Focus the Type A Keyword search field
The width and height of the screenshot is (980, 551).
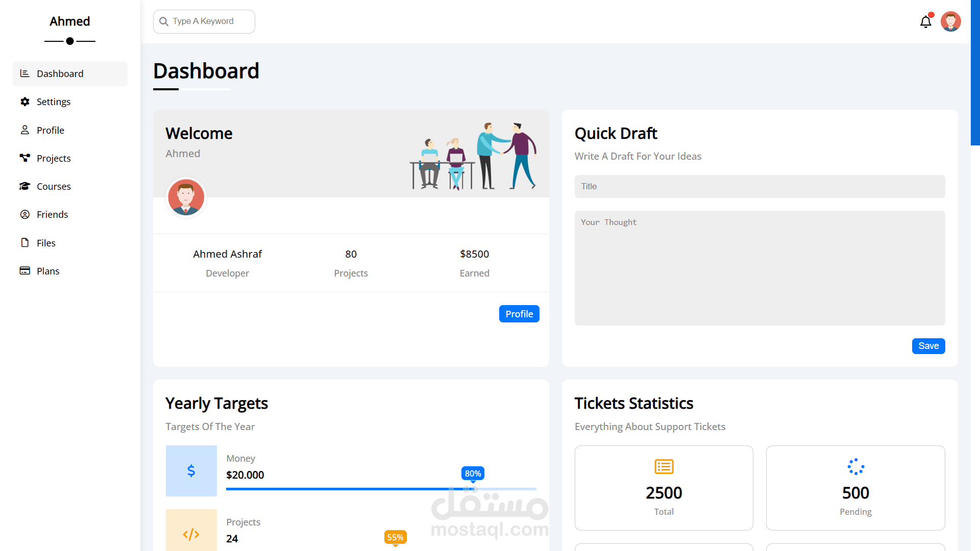pyautogui.click(x=209, y=21)
